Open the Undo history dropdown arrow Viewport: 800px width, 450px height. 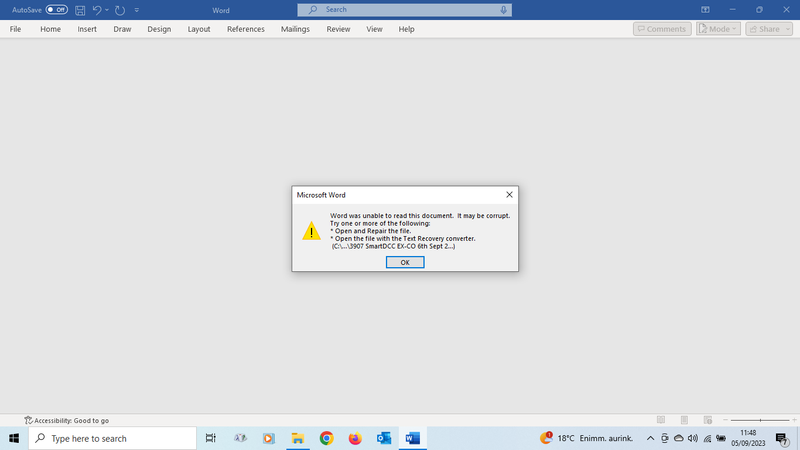point(107,10)
